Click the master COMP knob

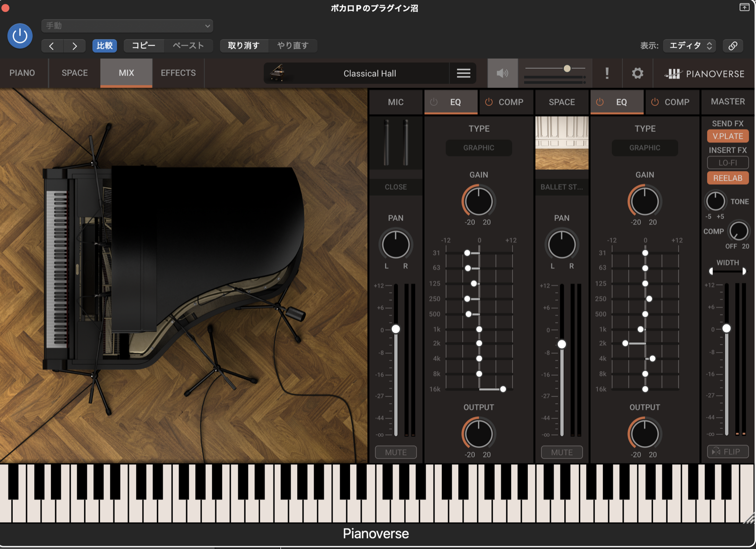(739, 231)
